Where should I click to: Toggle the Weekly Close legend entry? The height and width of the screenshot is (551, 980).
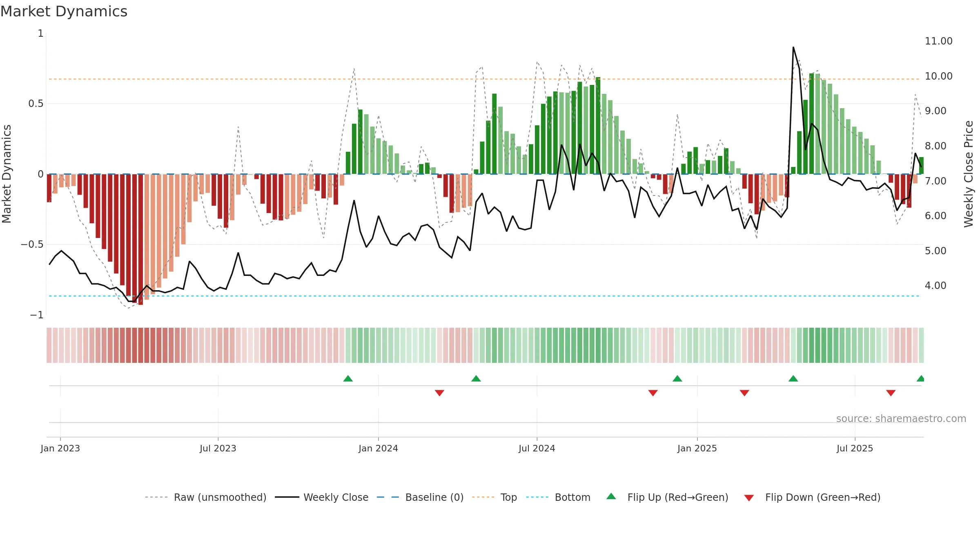pos(322,497)
